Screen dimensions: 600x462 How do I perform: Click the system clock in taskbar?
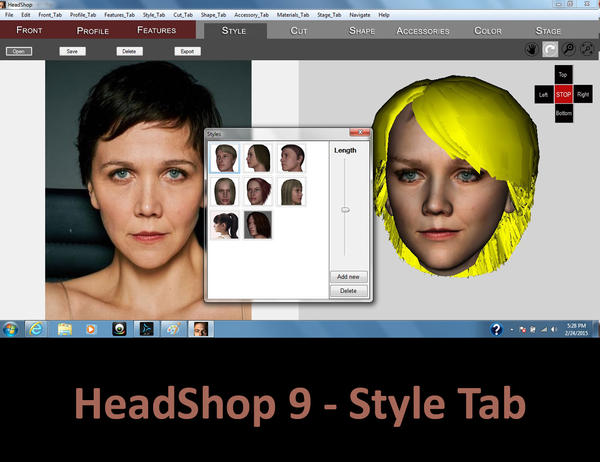click(576, 329)
